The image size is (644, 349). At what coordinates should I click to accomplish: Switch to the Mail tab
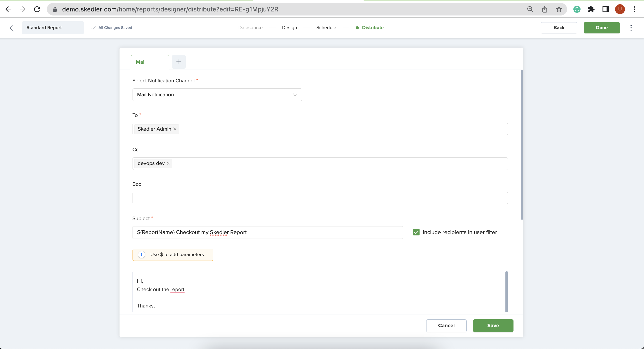coord(150,62)
